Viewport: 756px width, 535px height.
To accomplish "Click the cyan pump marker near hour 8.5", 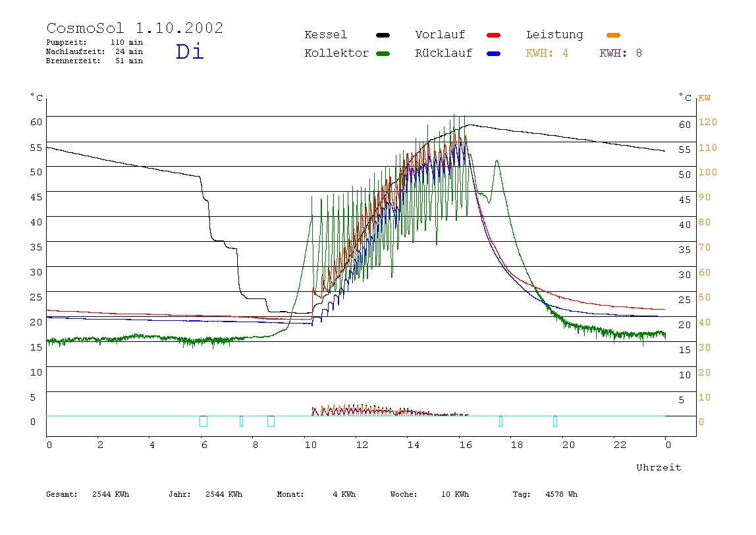I will 271,421.
